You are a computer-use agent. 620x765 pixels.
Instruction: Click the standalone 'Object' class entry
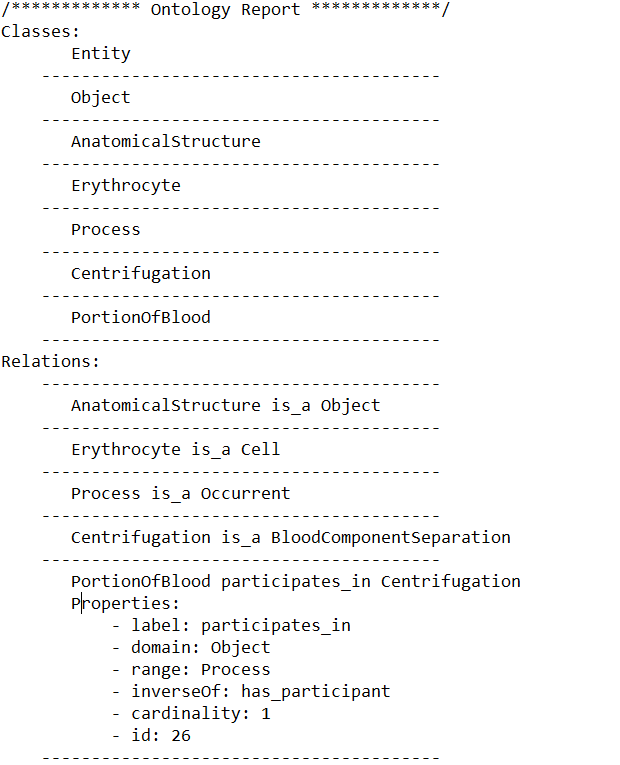click(x=100, y=98)
